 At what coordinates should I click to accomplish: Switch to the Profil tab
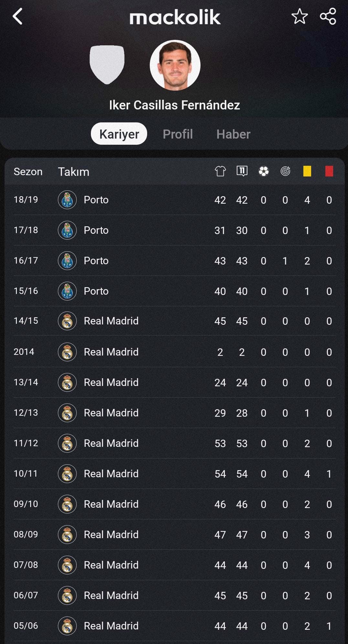(x=178, y=134)
